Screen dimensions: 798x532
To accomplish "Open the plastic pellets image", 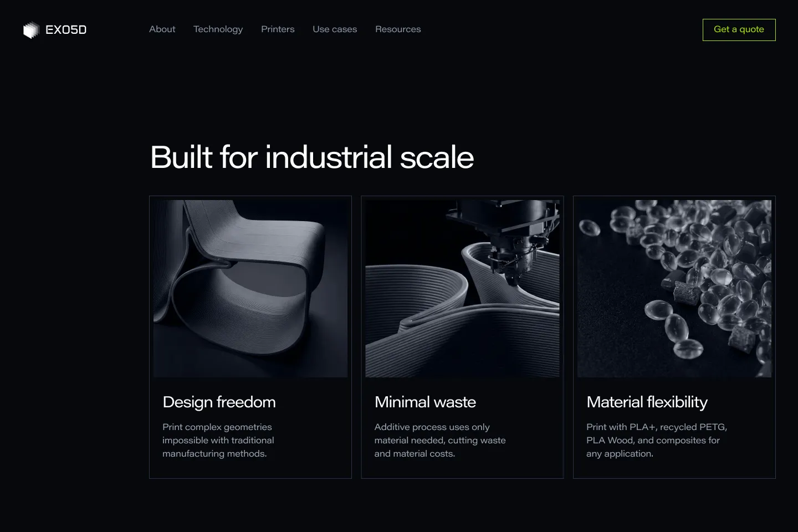I will pos(674,289).
